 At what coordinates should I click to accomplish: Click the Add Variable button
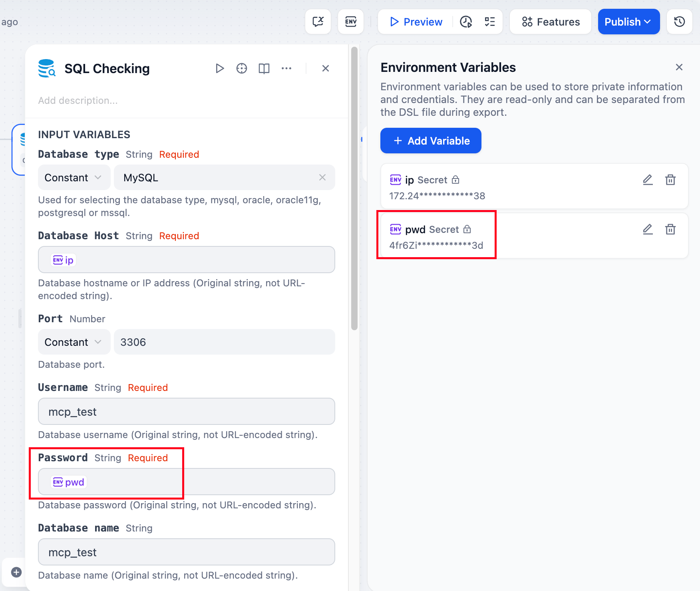click(430, 141)
